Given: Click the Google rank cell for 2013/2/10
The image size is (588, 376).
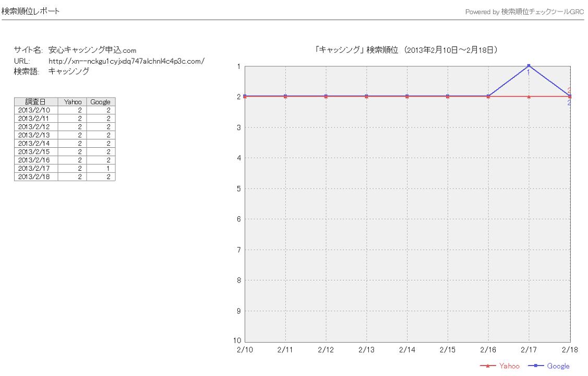Looking at the screenshot, I should [101, 110].
